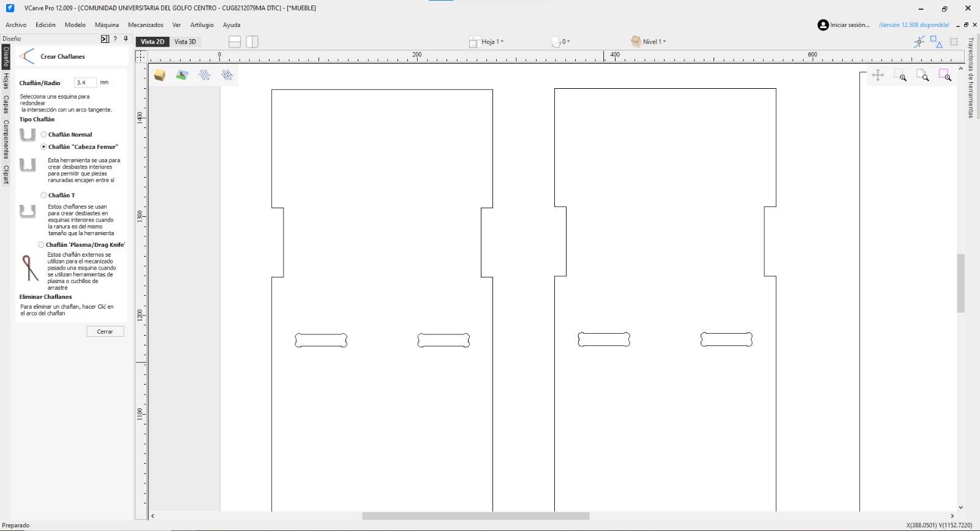Click the ruler origin corner icon
The width and height of the screenshot is (980, 531).
coord(141,56)
